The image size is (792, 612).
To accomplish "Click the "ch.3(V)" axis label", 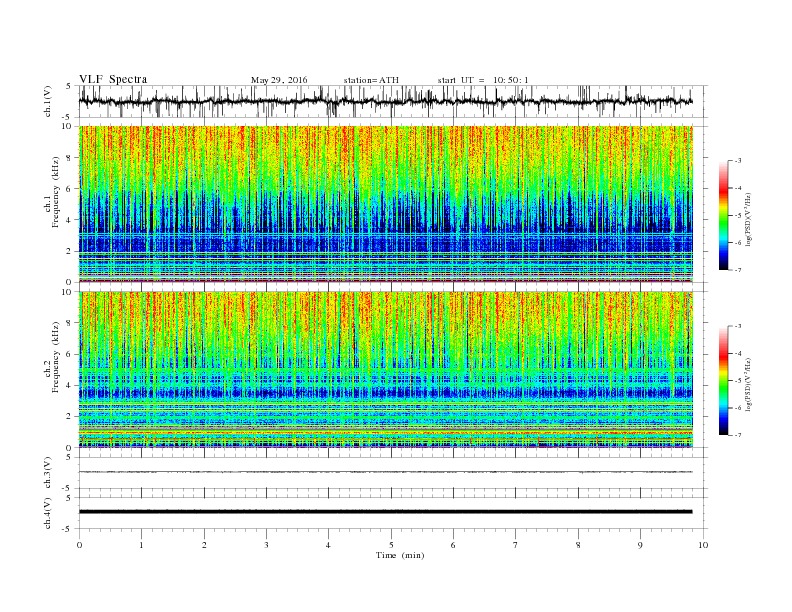I will pos(48,473).
